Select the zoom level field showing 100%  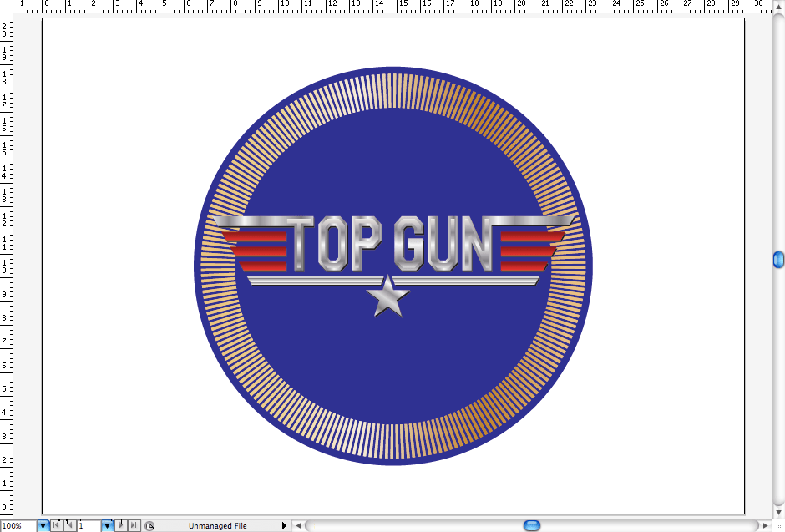pos(17,525)
